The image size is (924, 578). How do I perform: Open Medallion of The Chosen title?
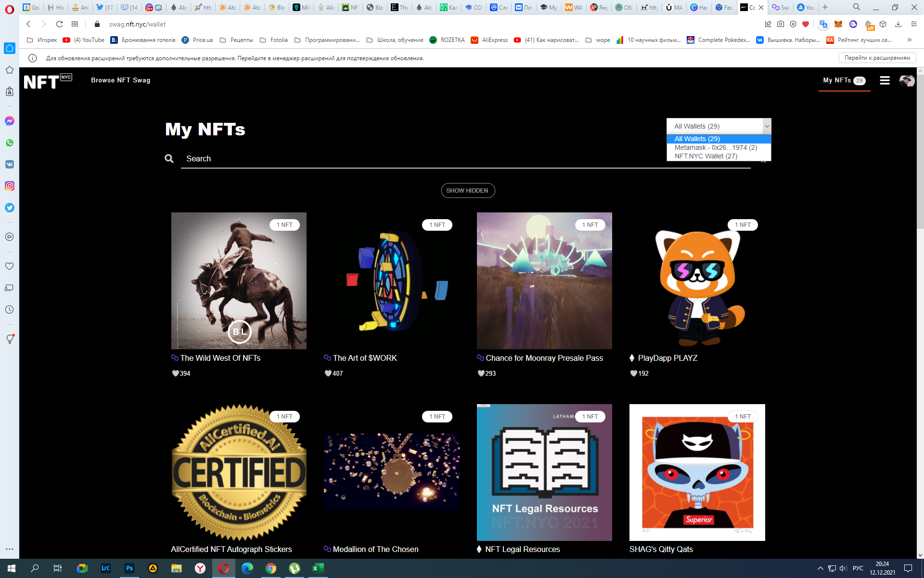tap(375, 549)
